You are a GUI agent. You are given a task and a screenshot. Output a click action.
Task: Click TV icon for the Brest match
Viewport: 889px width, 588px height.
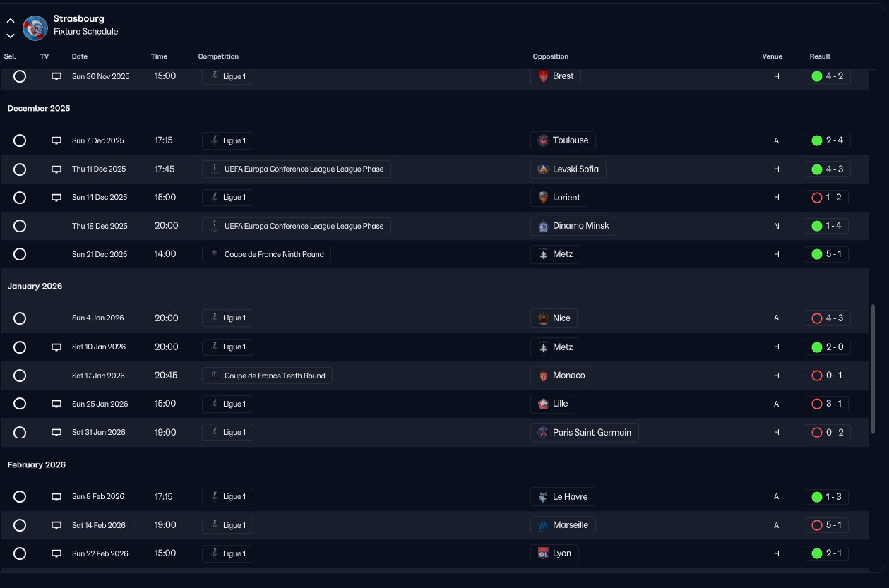tap(56, 76)
